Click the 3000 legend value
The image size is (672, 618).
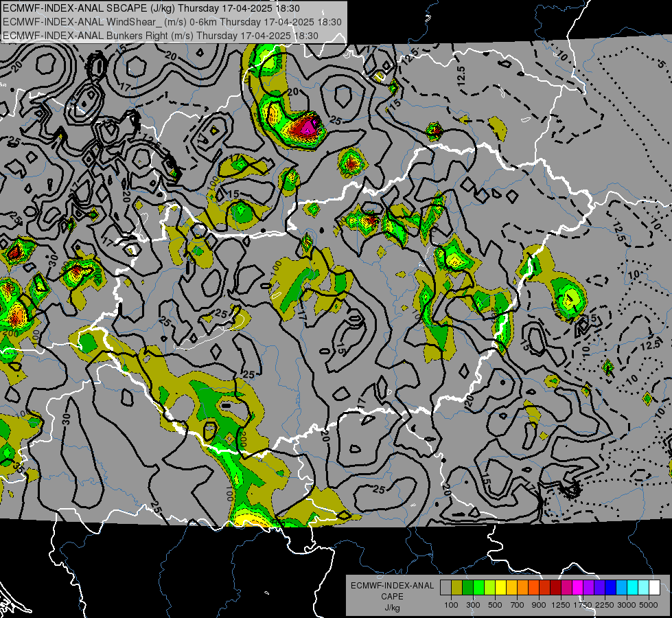(627, 605)
